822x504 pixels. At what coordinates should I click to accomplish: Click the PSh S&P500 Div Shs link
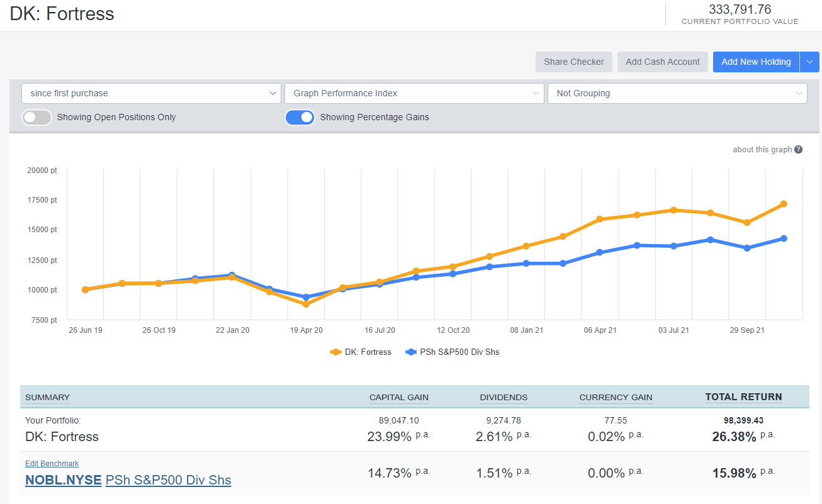point(168,480)
